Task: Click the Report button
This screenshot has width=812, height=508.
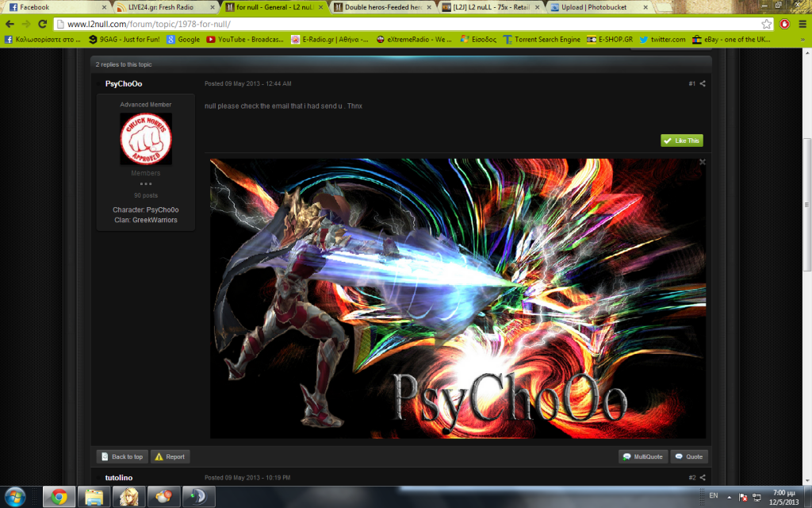Action: coord(170,456)
